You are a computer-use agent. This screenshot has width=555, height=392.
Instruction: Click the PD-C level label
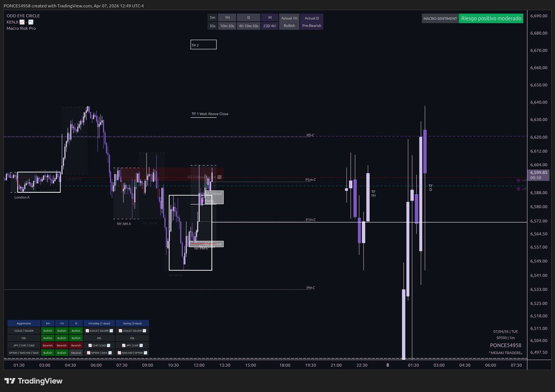pos(310,135)
